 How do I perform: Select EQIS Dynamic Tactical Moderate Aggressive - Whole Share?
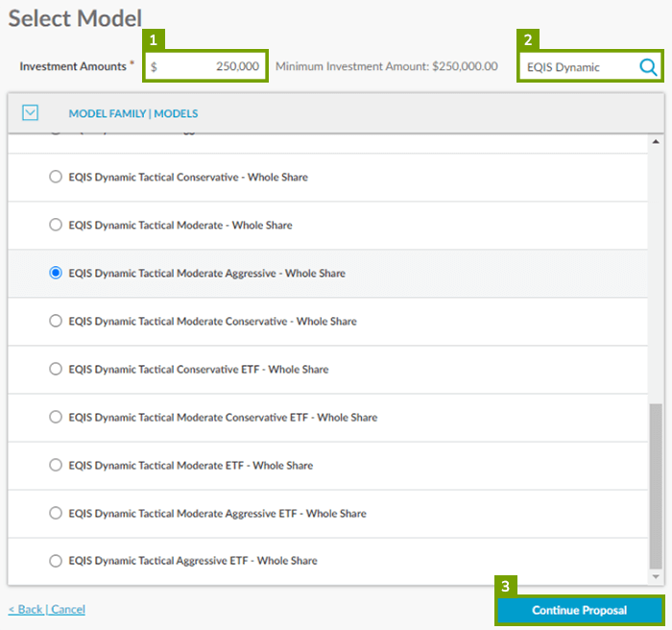pyautogui.click(x=56, y=273)
